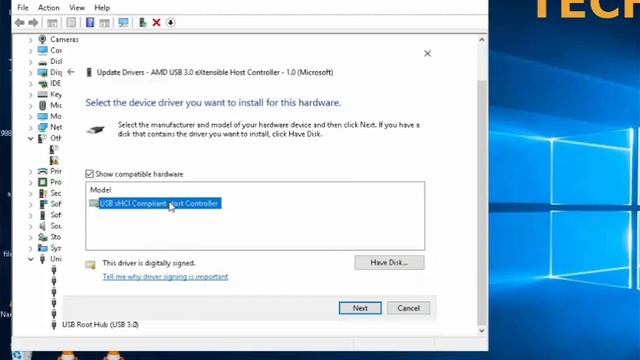Screen dimensions: 640x360
Task: Click the properties sheet toolbar icon
Action: coord(71,22)
